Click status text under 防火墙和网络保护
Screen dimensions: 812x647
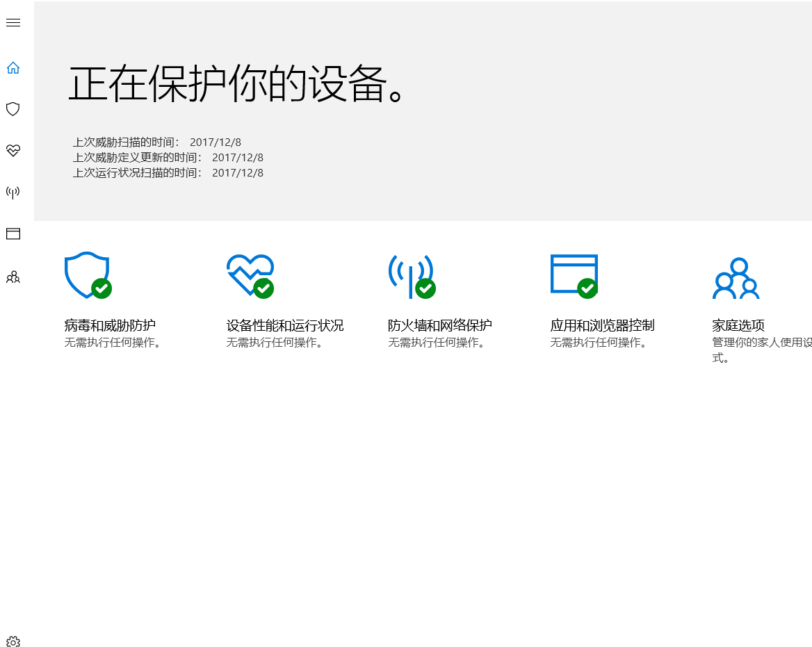click(x=437, y=343)
